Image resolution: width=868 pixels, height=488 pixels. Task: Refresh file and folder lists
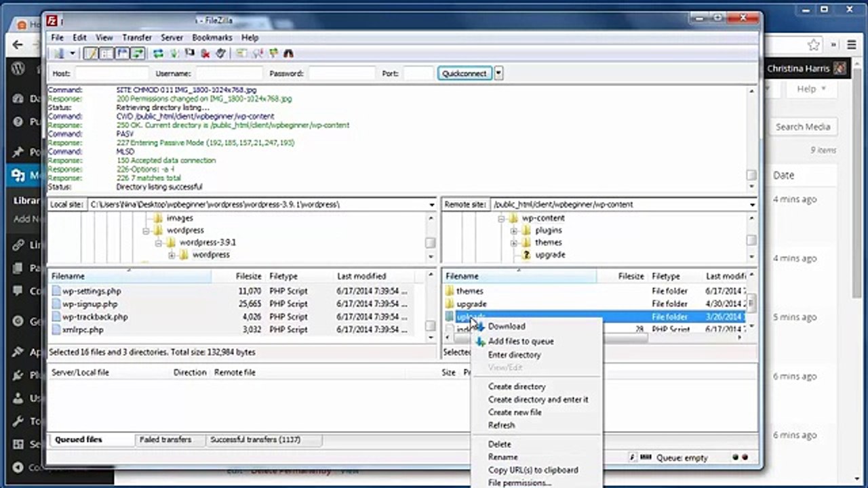(x=158, y=54)
